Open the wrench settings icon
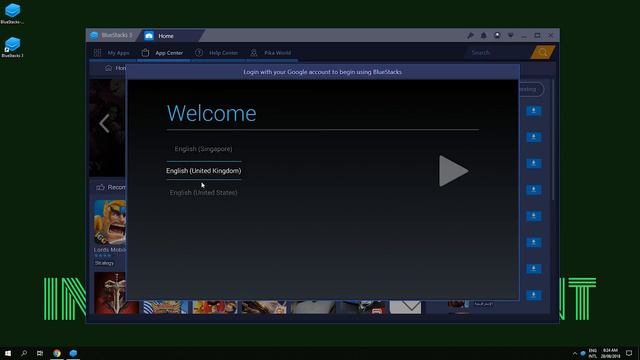This screenshot has height=360, width=640. click(470, 36)
